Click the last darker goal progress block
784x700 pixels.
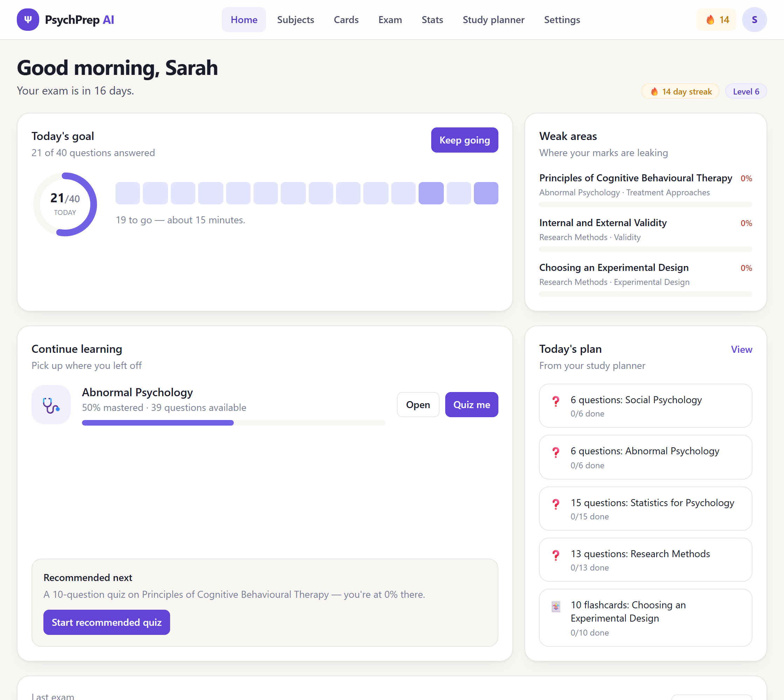click(x=486, y=193)
